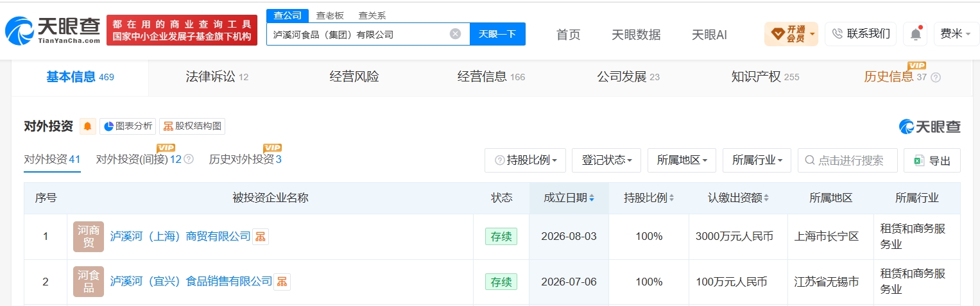The height and width of the screenshot is (306, 980).
Task: Expand the 所属行业 filter dropdown
Action: pos(757,160)
